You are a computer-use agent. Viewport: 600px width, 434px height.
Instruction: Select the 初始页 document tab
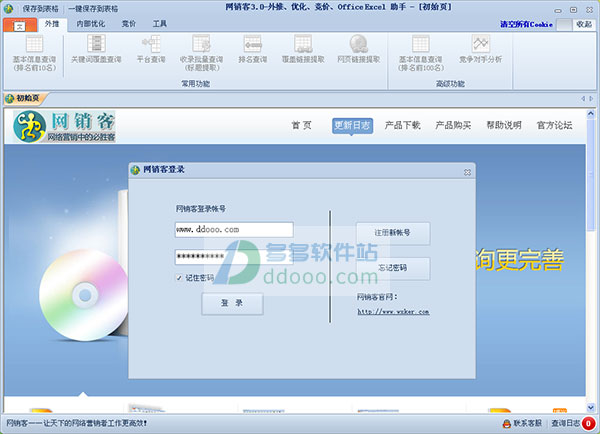pyautogui.click(x=24, y=98)
